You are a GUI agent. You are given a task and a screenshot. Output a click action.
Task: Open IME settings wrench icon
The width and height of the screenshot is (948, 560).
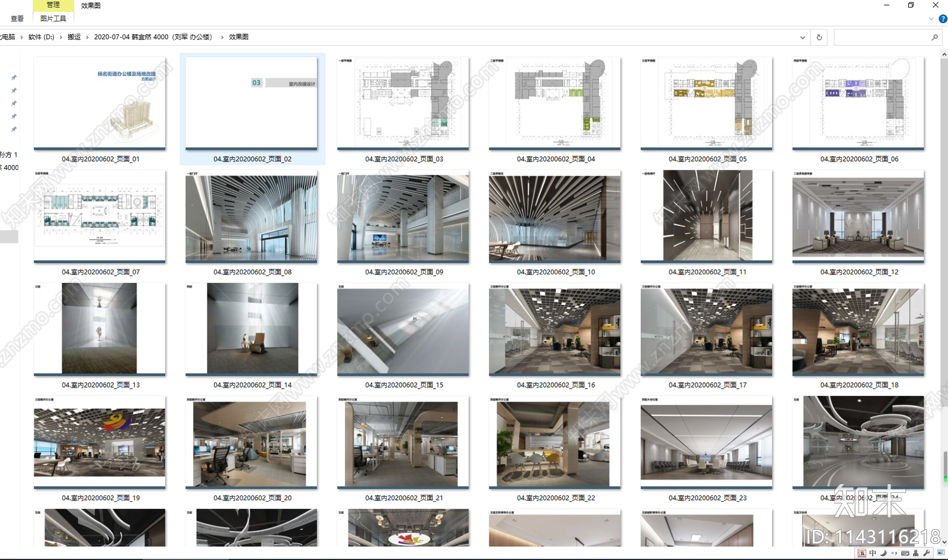click(926, 553)
